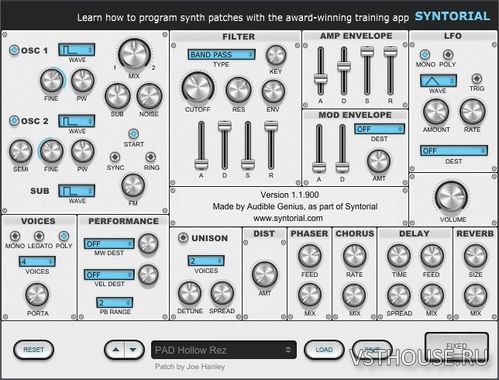Click the OSC 2 SEMI knob
This screenshot has height=380, width=499.
[x=20, y=151]
